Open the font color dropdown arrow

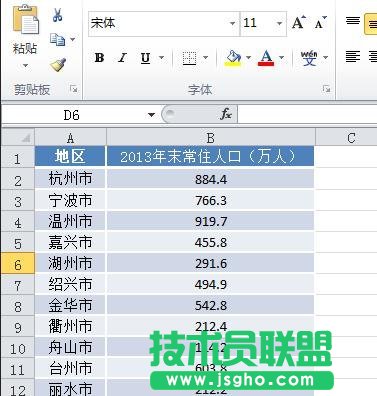pos(282,58)
